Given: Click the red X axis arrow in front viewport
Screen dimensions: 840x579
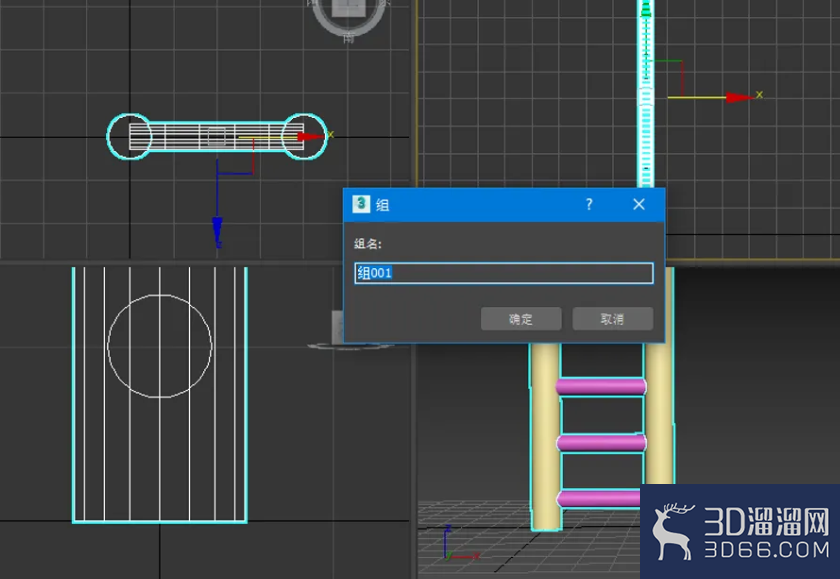Looking at the screenshot, I should coord(740,97).
